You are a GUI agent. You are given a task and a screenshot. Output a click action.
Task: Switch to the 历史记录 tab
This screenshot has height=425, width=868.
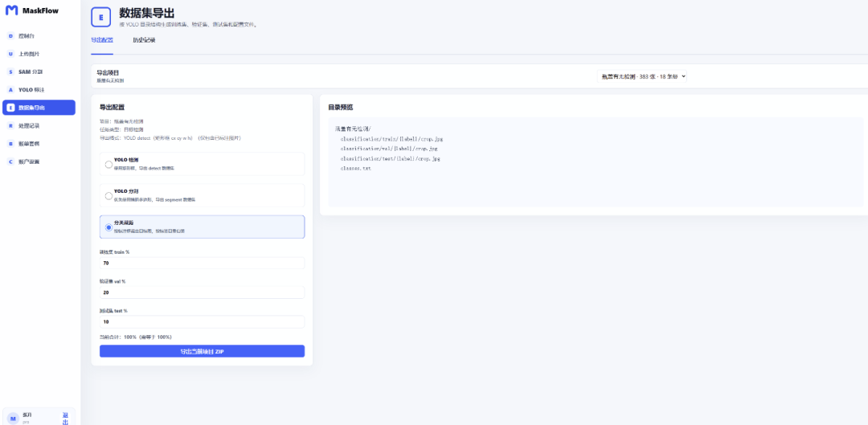(x=144, y=40)
